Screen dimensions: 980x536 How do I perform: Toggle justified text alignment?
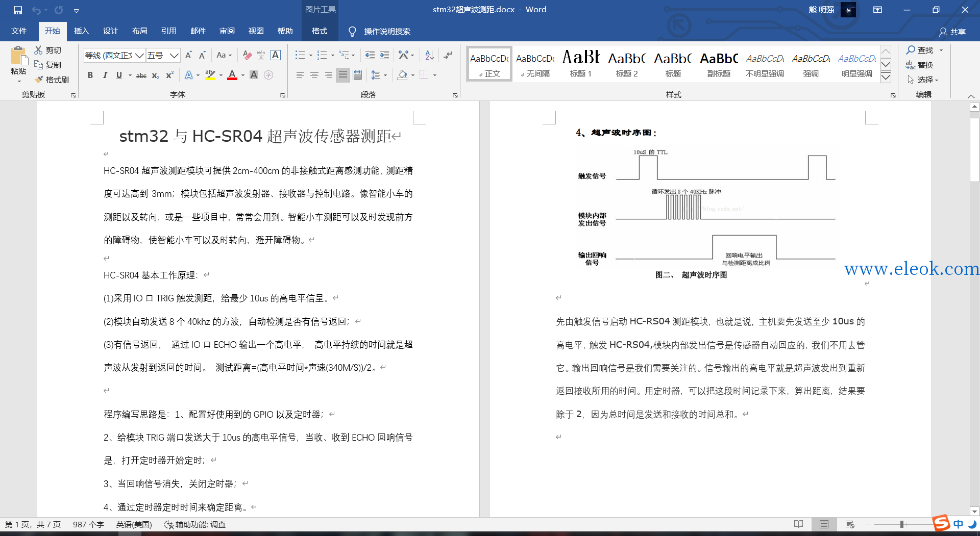pos(343,75)
